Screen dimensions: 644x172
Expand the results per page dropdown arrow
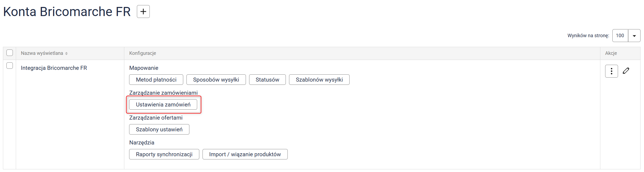pyautogui.click(x=634, y=36)
